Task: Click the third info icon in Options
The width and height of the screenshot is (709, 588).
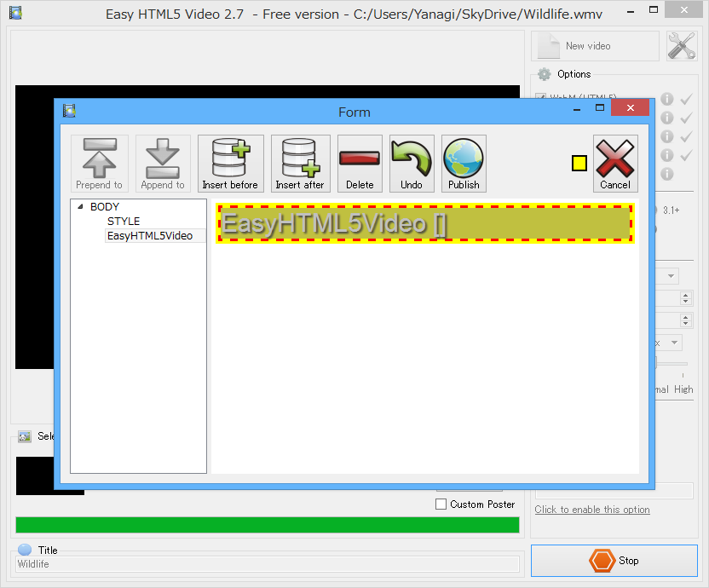Action: tap(667, 136)
